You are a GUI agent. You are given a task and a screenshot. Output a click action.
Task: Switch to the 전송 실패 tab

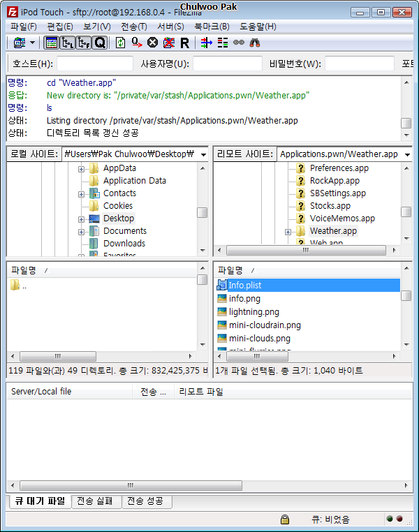[95, 501]
